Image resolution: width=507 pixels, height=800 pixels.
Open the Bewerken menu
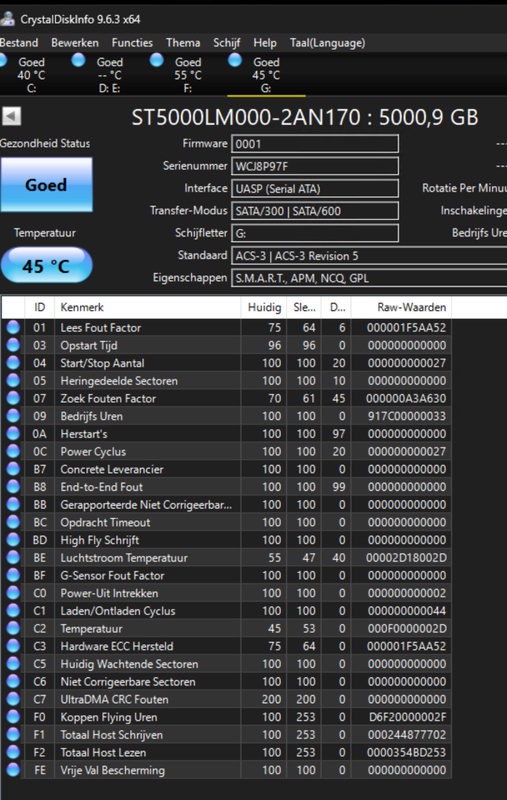click(x=75, y=43)
